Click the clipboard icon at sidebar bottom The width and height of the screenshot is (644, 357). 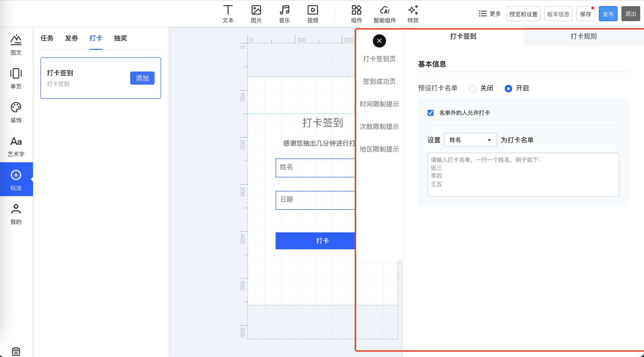(x=16, y=352)
